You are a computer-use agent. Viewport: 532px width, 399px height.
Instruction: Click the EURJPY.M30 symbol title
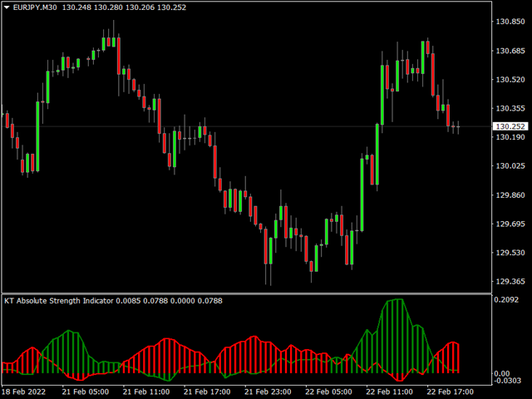point(35,7)
